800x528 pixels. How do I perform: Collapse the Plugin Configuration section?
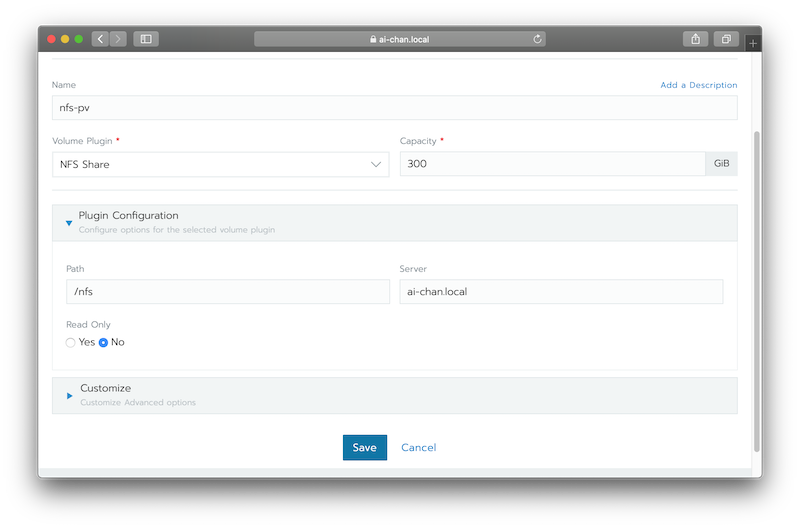click(x=69, y=222)
